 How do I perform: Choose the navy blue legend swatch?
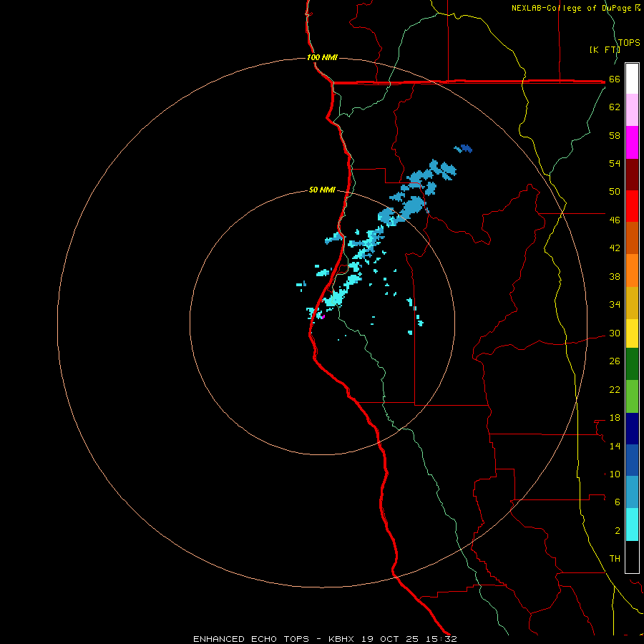pos(632,429)
